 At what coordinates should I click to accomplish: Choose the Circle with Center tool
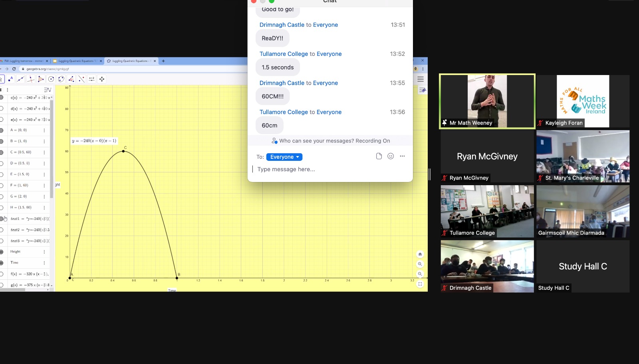coord(51,79)
